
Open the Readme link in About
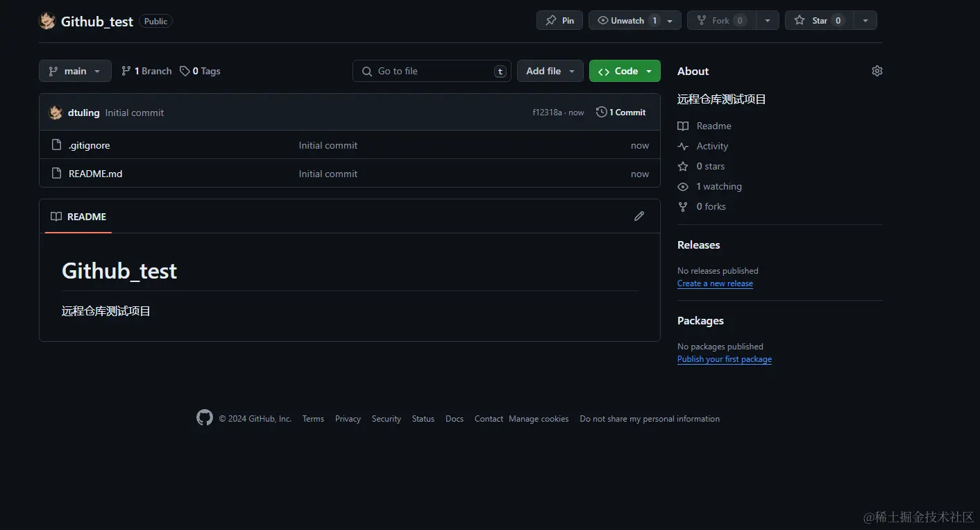point(704,126)
